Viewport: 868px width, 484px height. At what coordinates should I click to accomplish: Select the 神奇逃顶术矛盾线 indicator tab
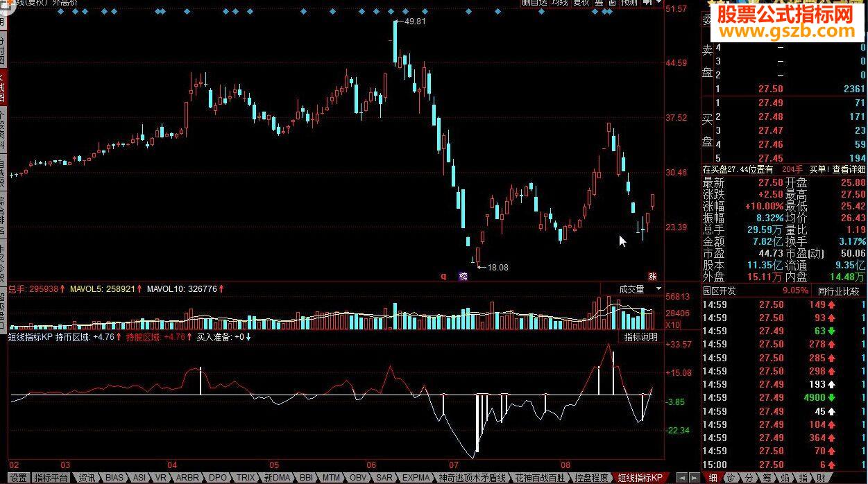[473, 478]
